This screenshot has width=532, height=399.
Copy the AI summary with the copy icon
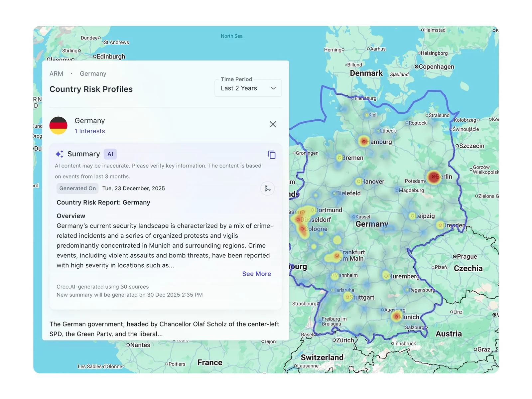272,155
